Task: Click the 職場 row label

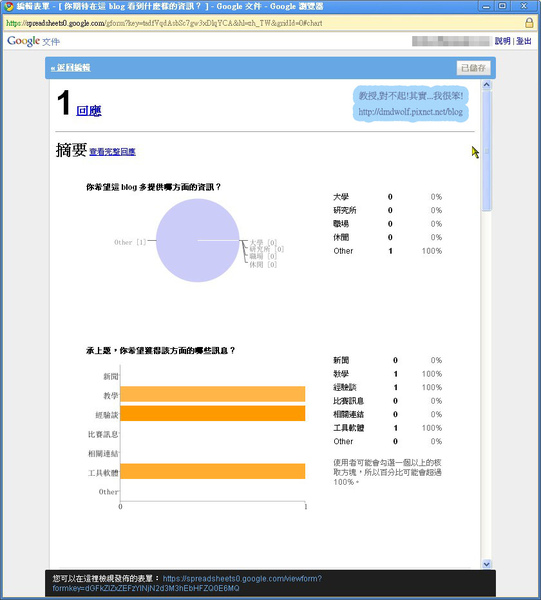Action: (x=341, y=223)
